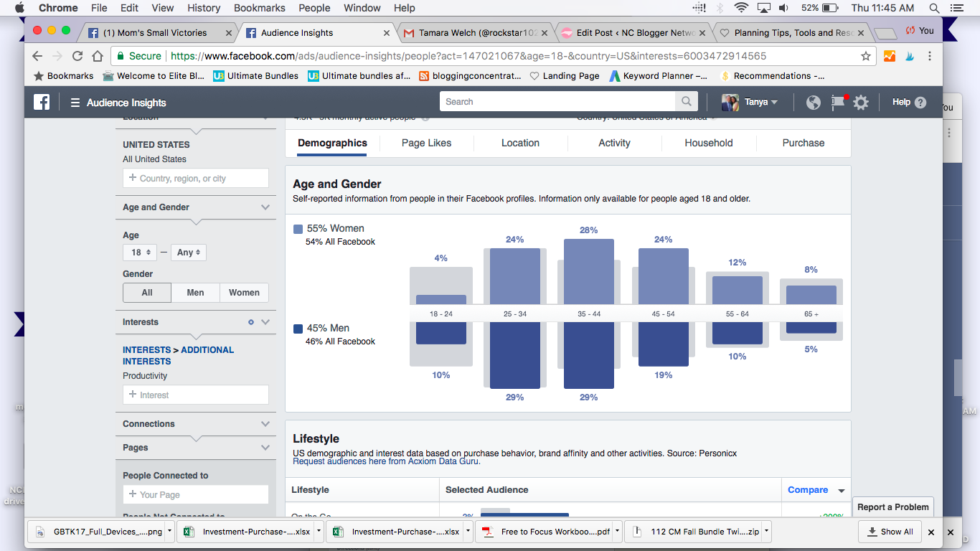Screen dimensions: 980x551
Task: Open Free to Focus Workbook download arrow
Action: (617, 532)
